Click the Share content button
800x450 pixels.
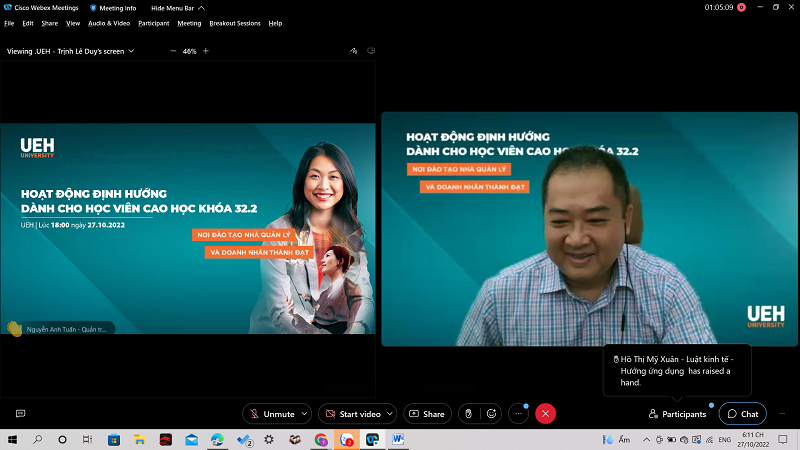427,414
